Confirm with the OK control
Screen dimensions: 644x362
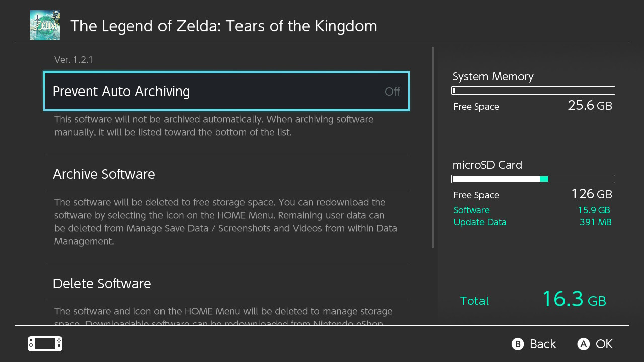596,344
